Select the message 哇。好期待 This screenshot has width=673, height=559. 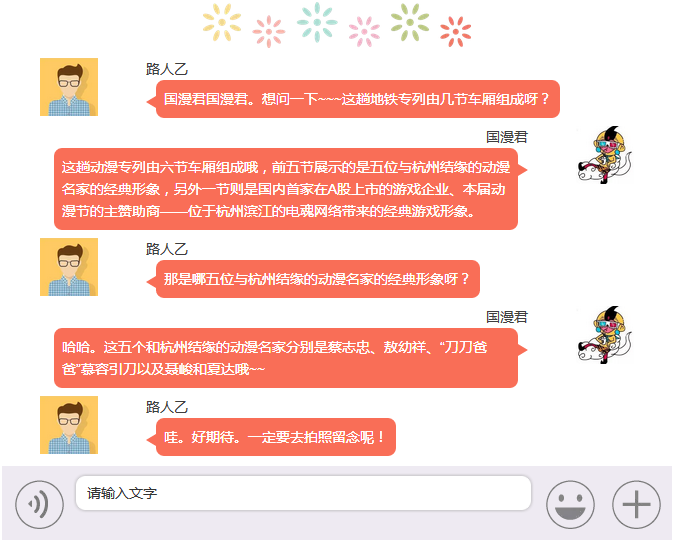tap(276, 437)
